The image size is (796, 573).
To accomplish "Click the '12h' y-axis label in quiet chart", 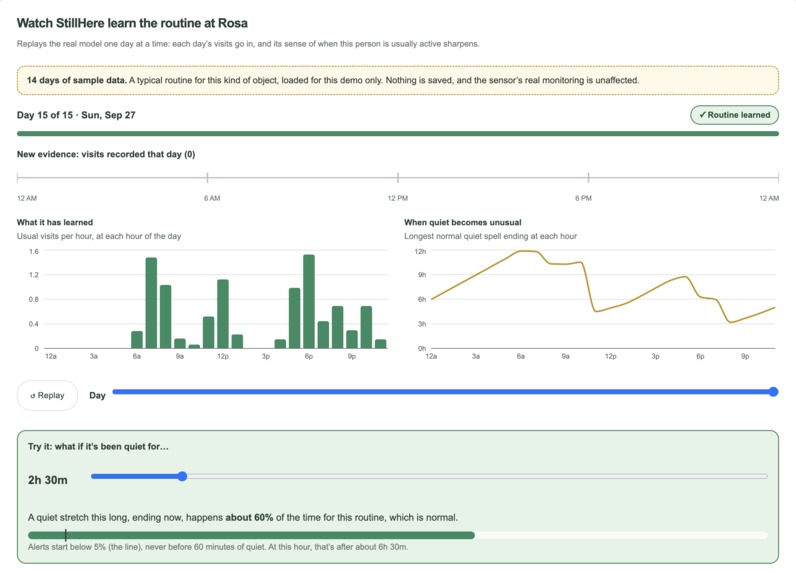I will (420, 251).
